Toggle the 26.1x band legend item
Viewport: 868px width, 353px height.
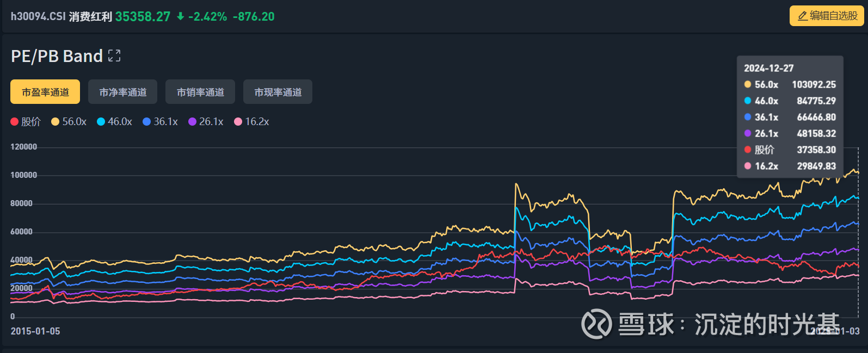coord(206,122)
